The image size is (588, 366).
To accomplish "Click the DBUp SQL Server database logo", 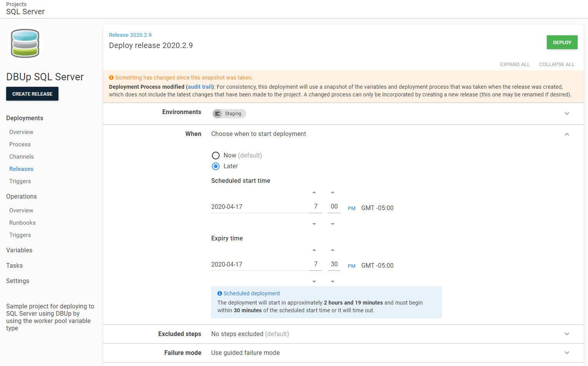I will click(x=25, y=43).
